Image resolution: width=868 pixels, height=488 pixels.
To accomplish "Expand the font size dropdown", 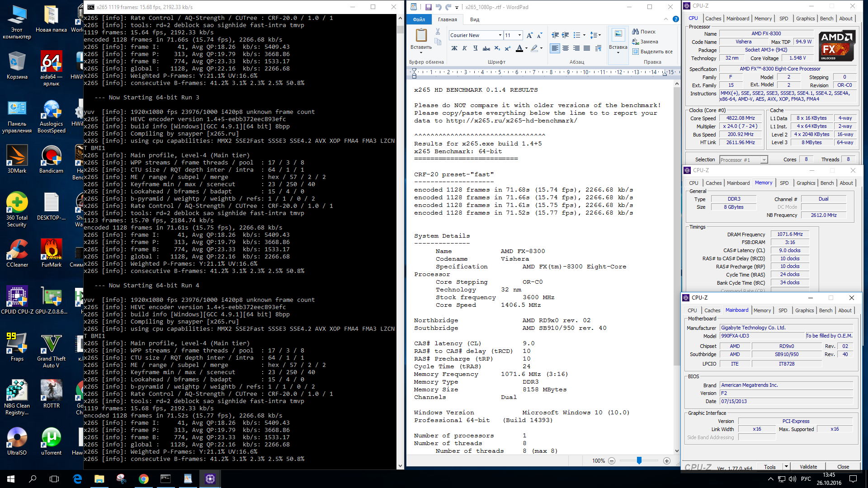I will click(x=519, y=35).
